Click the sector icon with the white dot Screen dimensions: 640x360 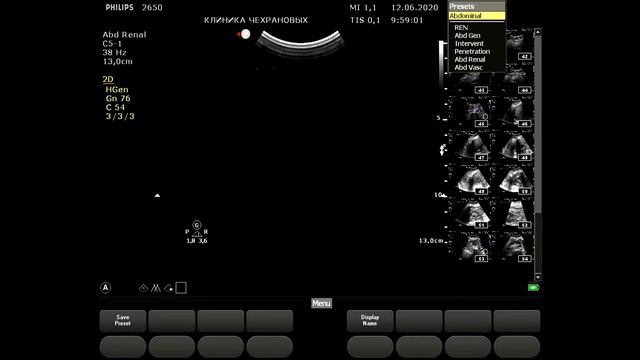point(168,288)
